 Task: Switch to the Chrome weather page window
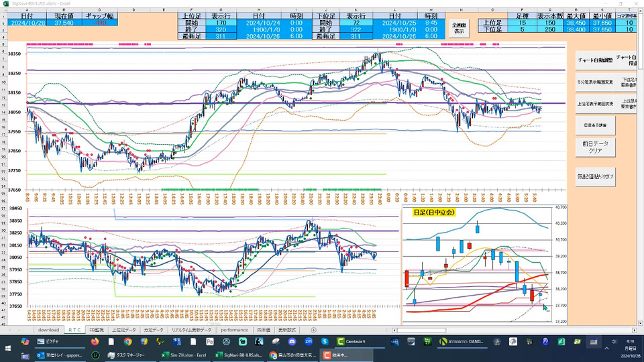pos(294,355)
